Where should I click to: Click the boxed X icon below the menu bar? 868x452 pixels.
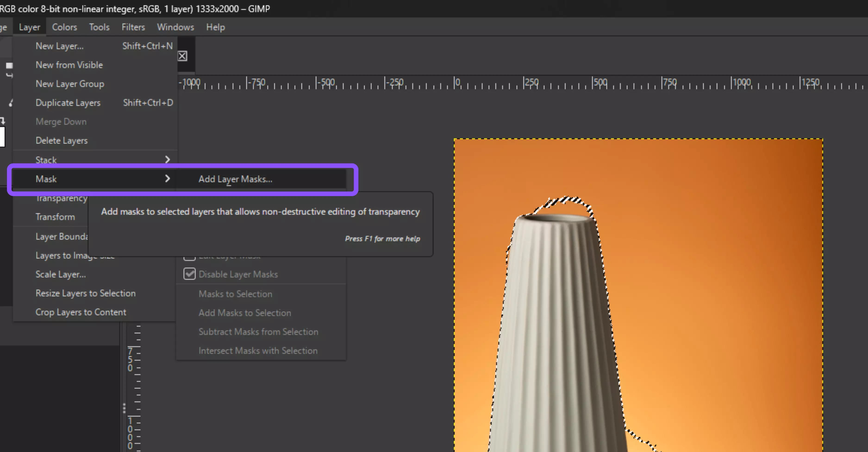coord(183,56)
